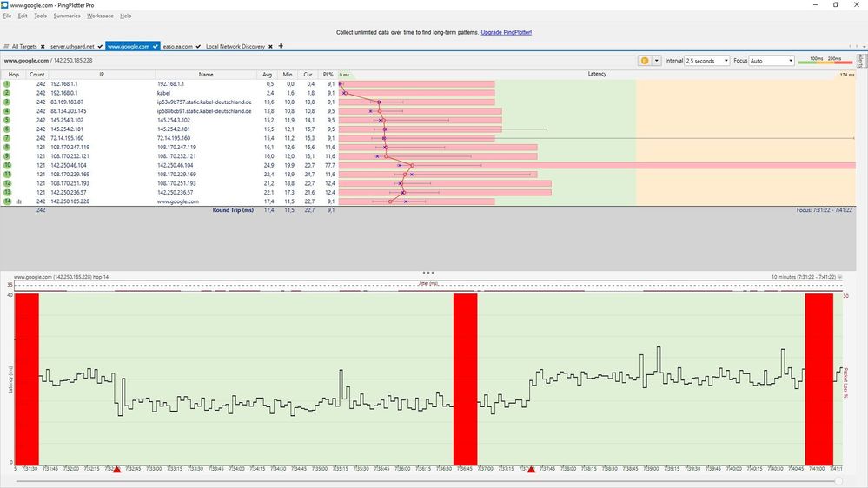Add a new target tab with plus

[281, 46]
